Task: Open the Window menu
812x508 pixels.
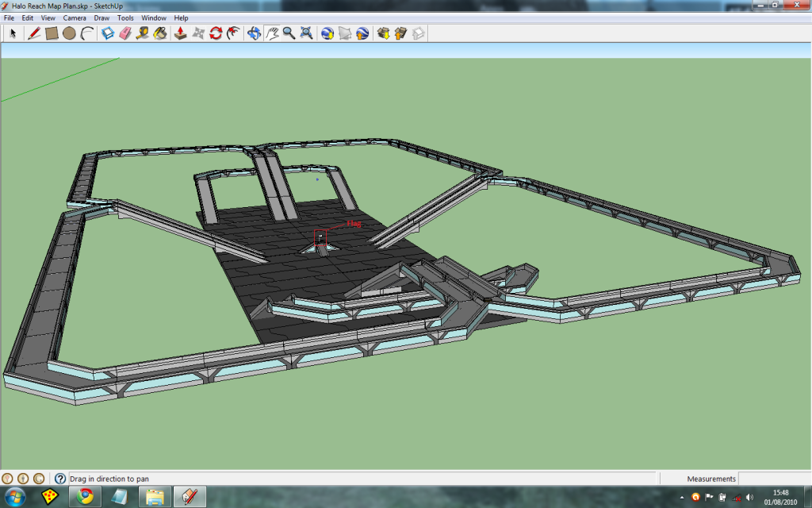Action: (x=154, y=17)
